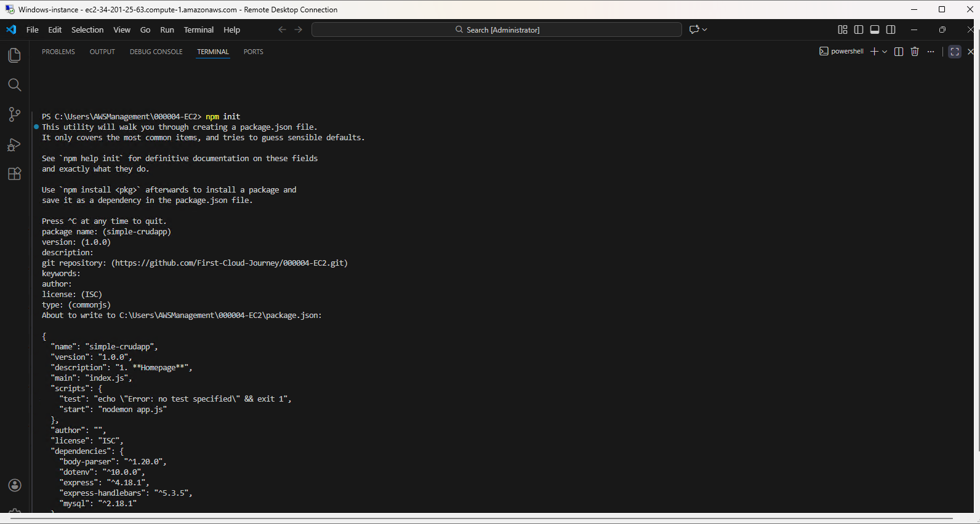Click the package.json path in terminal
This screenshot has width=980, height=524.
[x=219, y=316]
